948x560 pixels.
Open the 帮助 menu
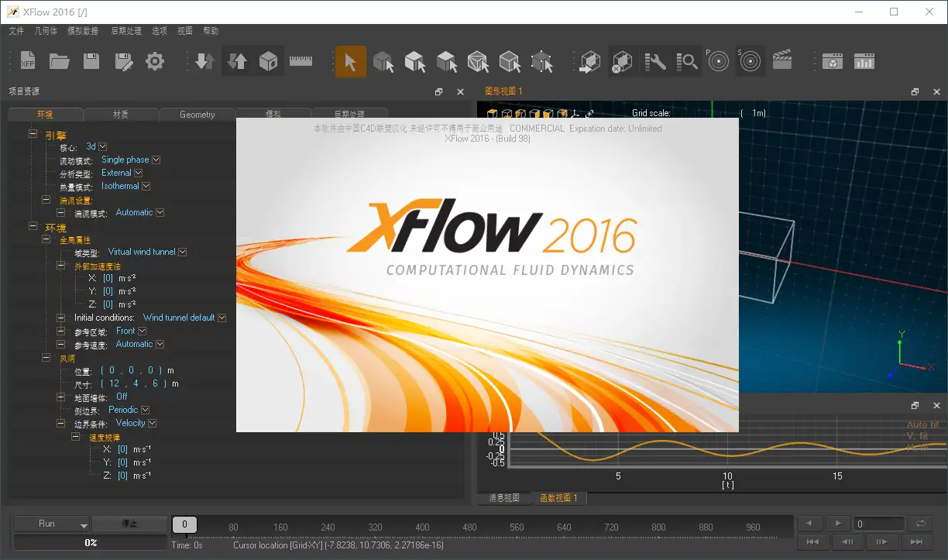click(211, 31)
